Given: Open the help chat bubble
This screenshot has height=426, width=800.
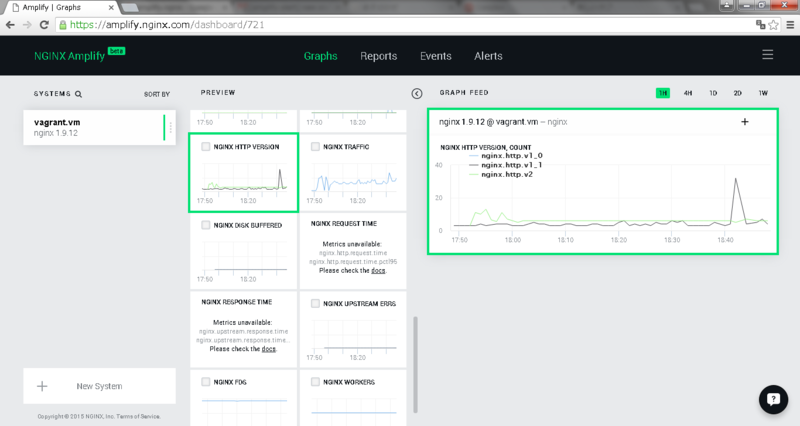Looking at the screenshot, I should click(773, 399).
